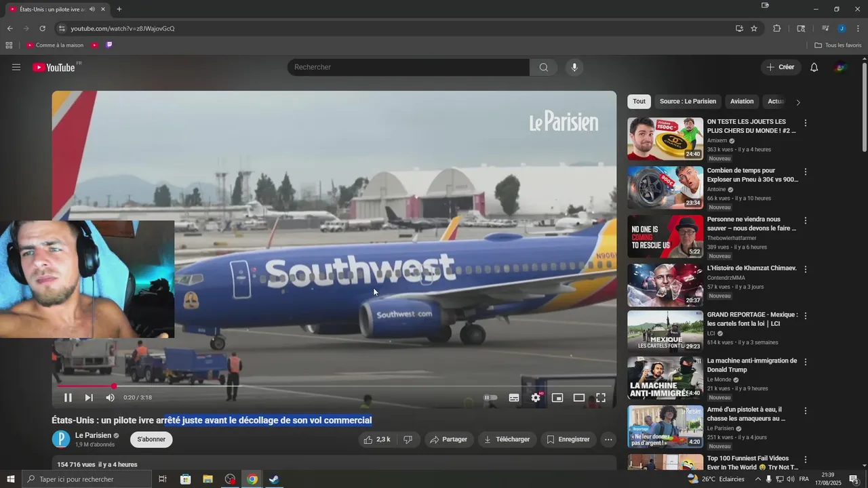Open the YouTube account avatar menu
Image resolution: width=868 pixels, height=488 pixels.
(841, 67)
